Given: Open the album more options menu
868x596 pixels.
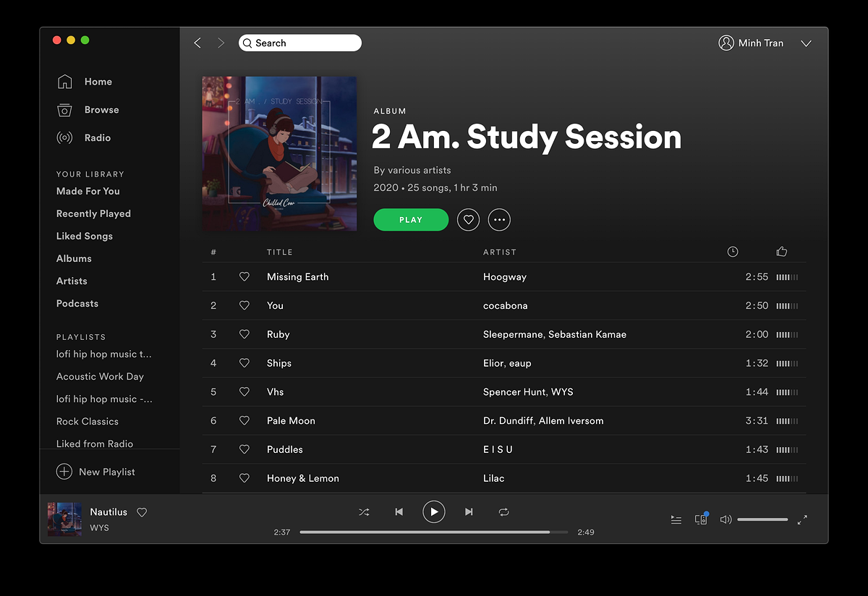Looking at the screenshot, I should coord(499,220).
